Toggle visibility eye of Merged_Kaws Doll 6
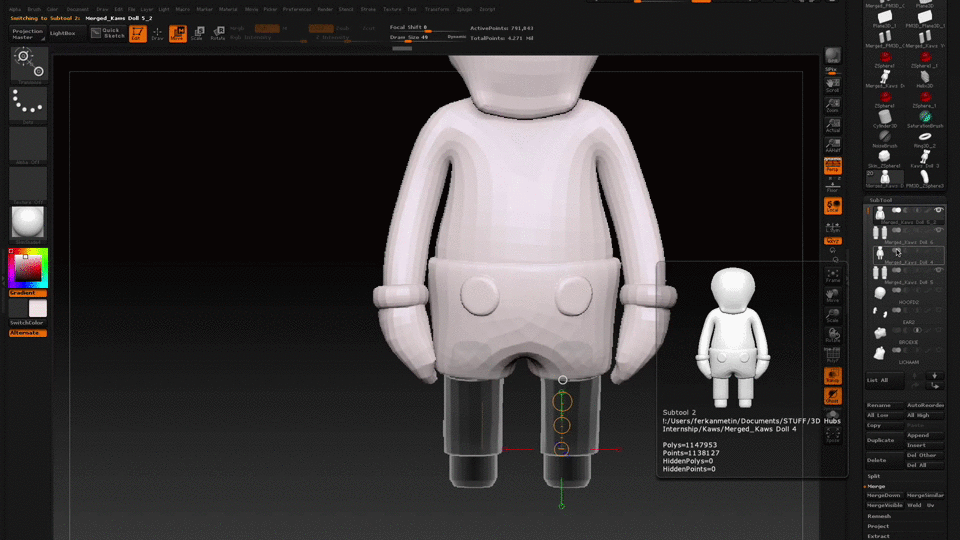960x540 pixels. (x=938, y=230)
